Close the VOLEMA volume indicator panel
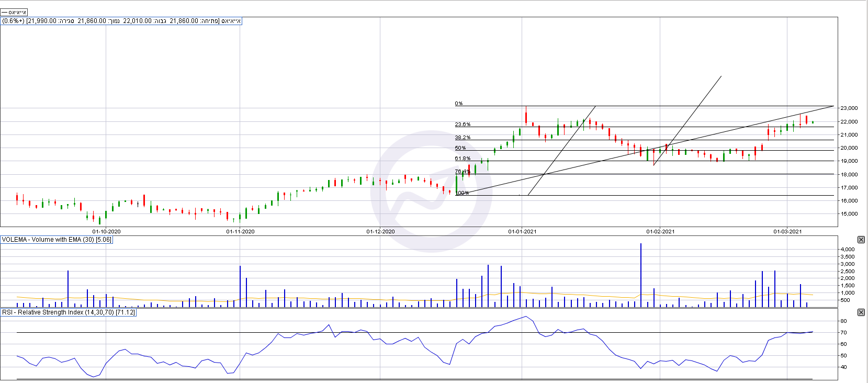868x383 pixels. point(861,240)
